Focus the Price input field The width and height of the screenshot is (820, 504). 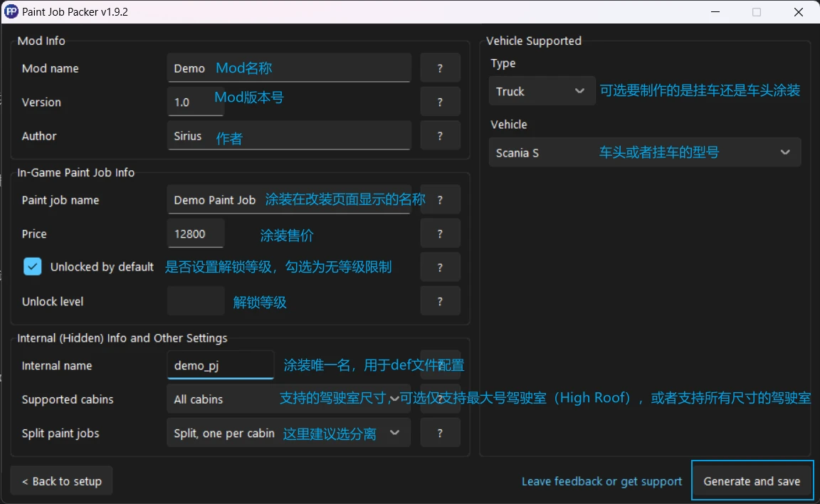click(x=196, y=233)
